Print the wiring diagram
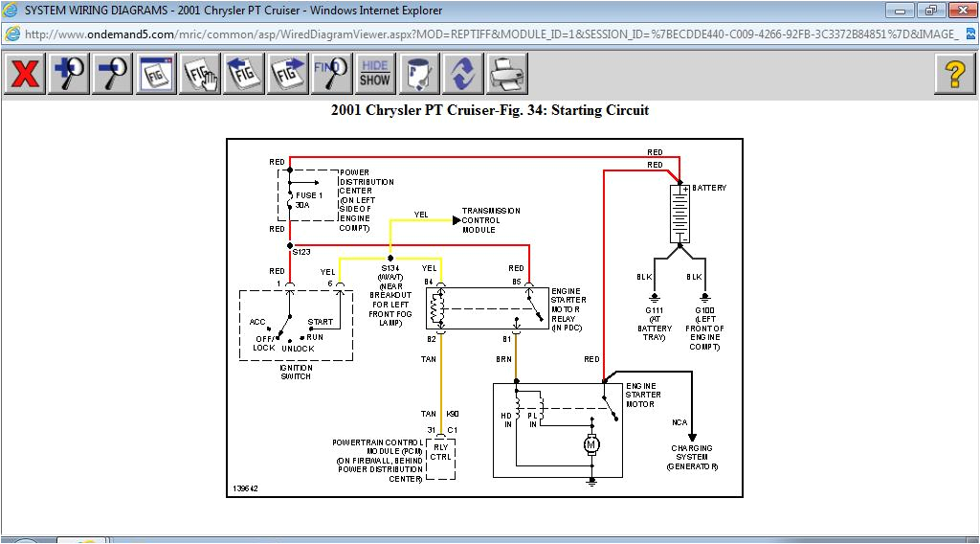This screenshot has width=980, height=544. tap(507, 74)
